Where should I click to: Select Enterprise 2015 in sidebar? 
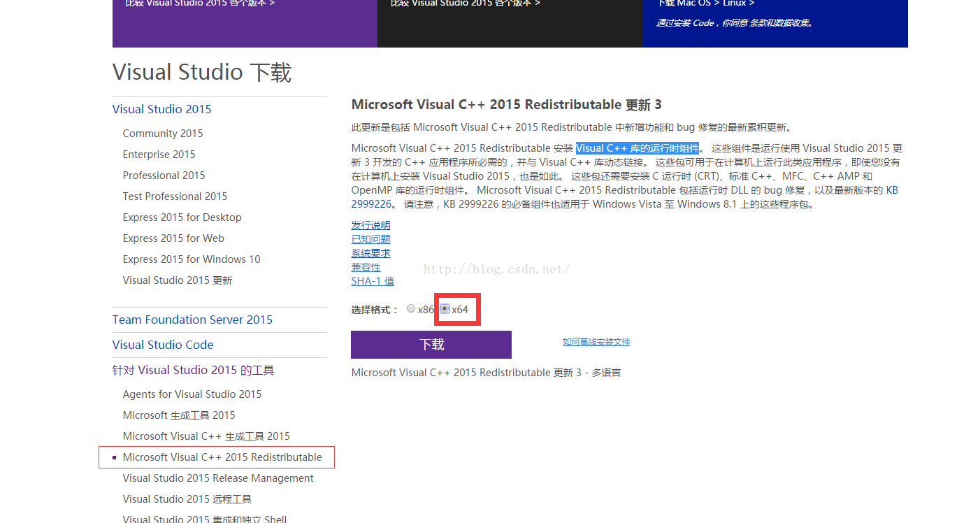(159, 155)
